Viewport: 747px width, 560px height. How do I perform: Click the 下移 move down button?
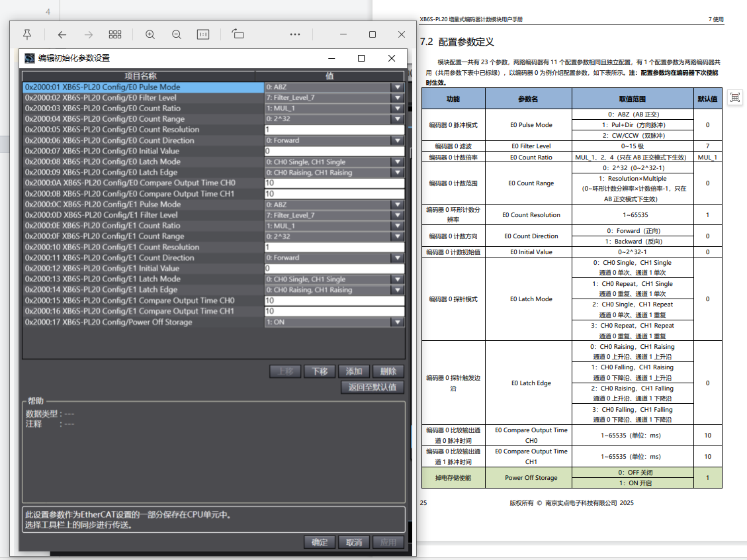coord(320,371)
